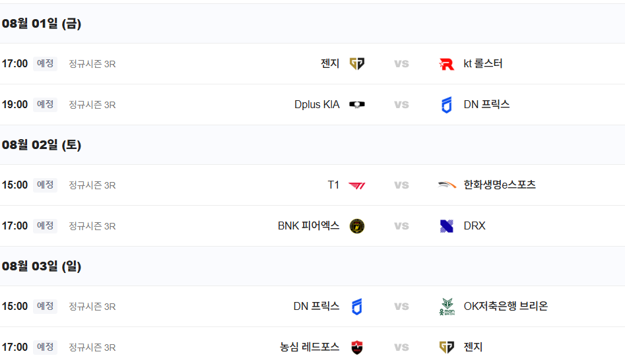
Task: Click the Gen.G logo in the 08월 01일 17:00 match
Action: coord(357,64)
